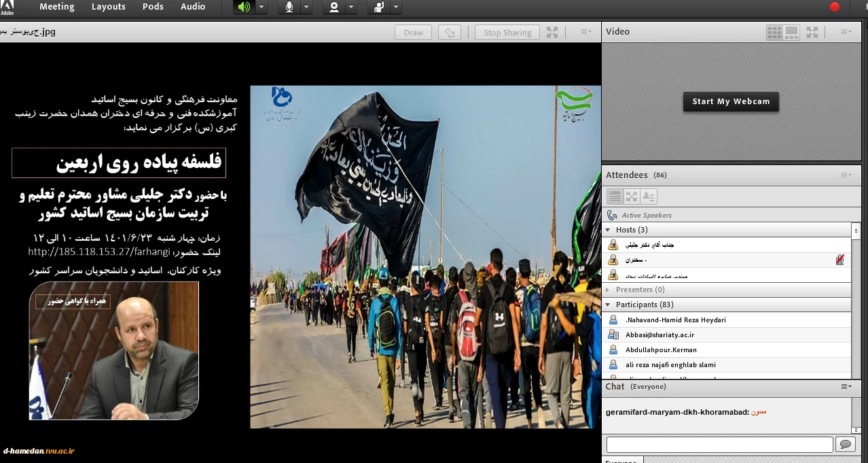
Task: Open the Video pod options menu
Action: (x=846, y=32)
